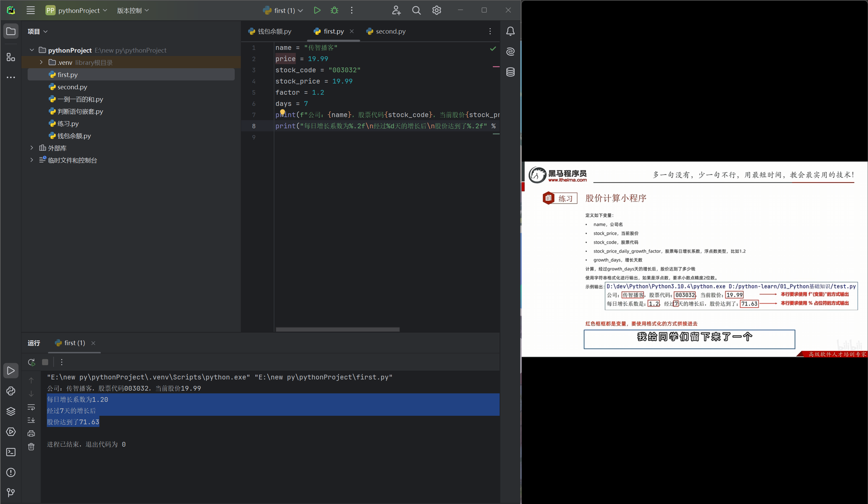Open the Python Console tool window
This screenshot has height=504, width=868.
(x=11, y=391)
